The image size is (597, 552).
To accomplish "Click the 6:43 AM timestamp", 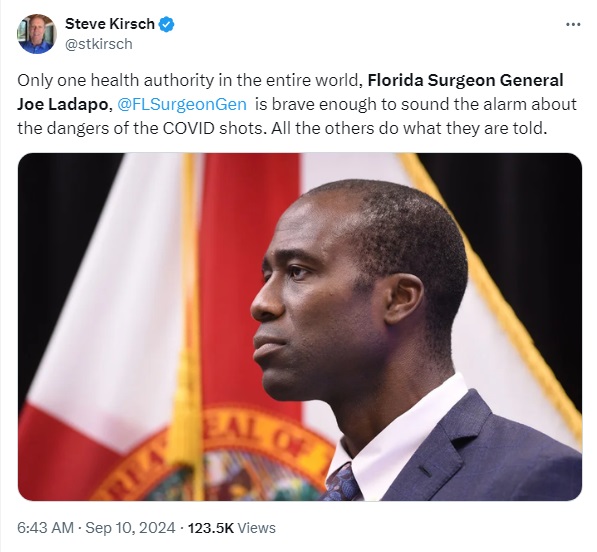I will (x=45, y=528).
